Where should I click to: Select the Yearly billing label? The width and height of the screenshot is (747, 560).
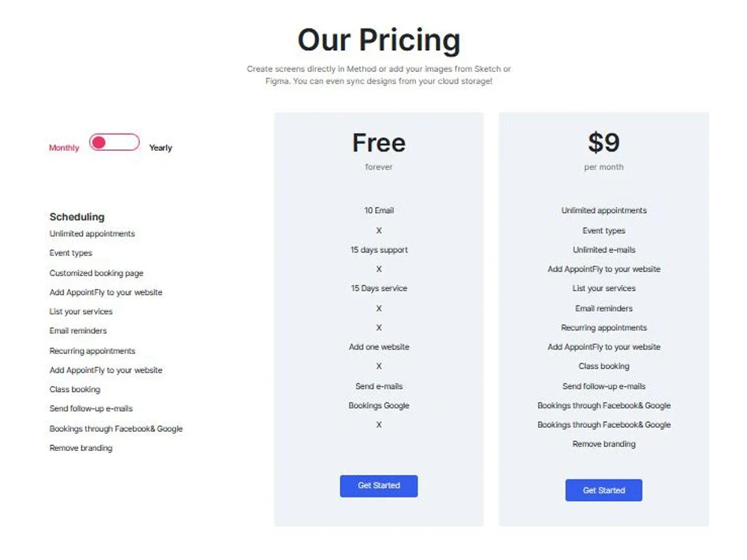point(161,148)
